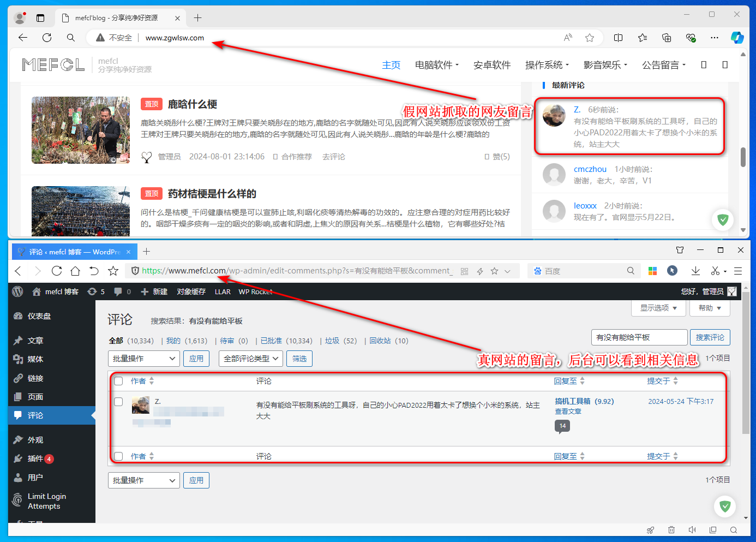Click the 百度 search box
The width and height of the screenshot is (756, 542).
(x=584, y=271)
